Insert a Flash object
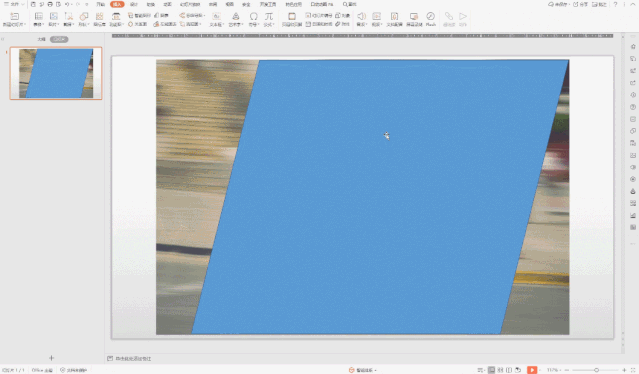Image resolution: width=639 pixels, height=374 pixels. [430, 16]
